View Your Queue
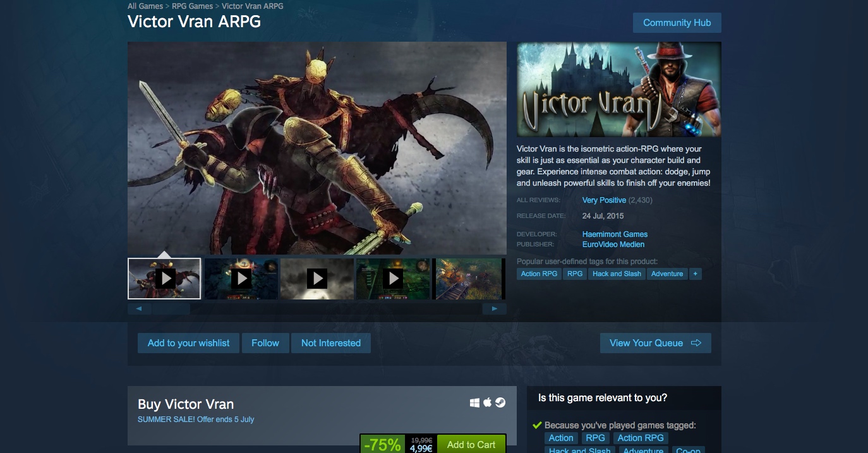This screenshot has height=453, width=868. (x=656, y=343)
